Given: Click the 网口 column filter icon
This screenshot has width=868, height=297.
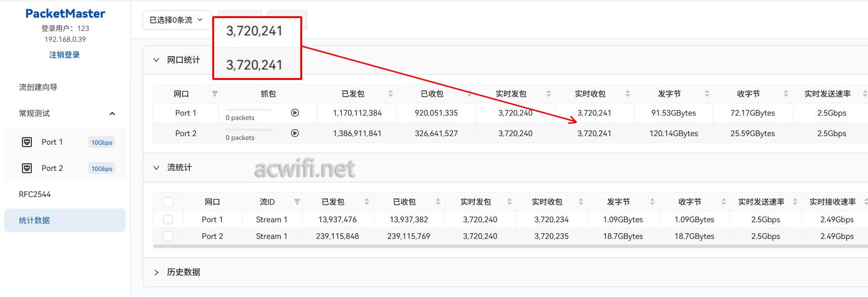Looking at the screenshot, I should [x=215, y=94].
